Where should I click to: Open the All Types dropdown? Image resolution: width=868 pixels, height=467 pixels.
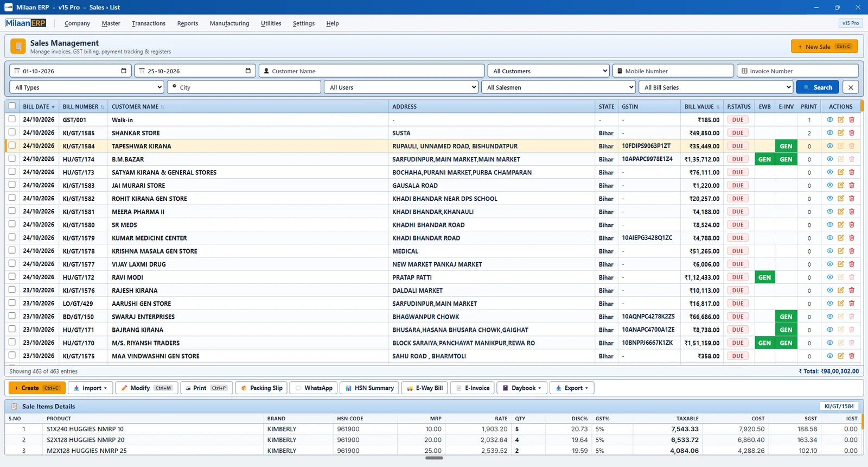87,87
